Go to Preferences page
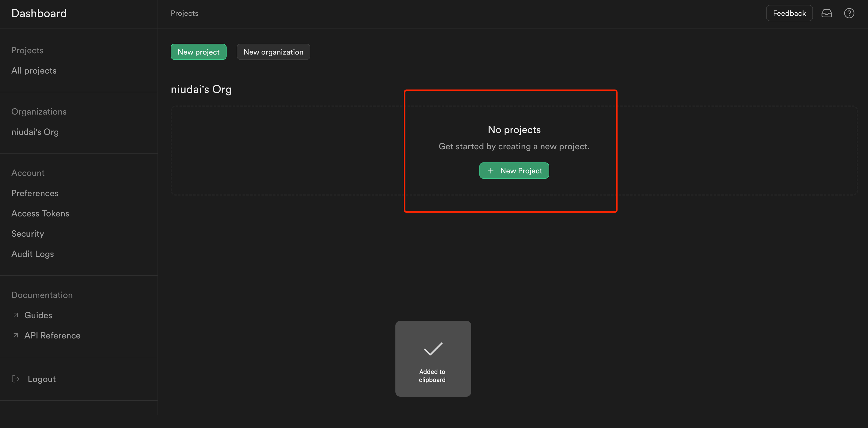Viewport: 868px width, 428px height. [35, 193]
